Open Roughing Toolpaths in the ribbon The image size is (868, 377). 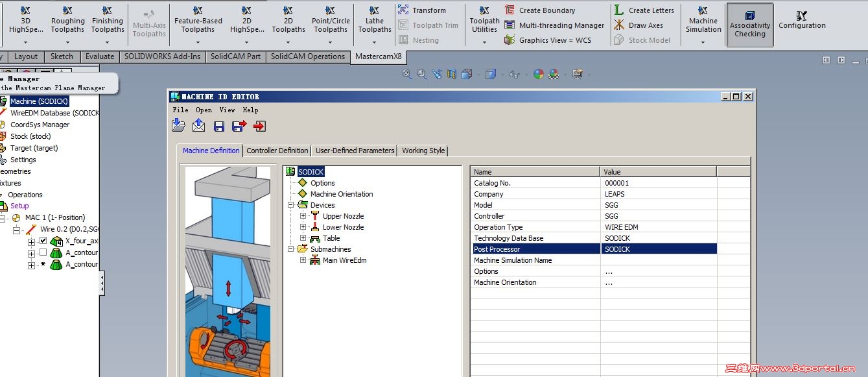coord(68,25)
